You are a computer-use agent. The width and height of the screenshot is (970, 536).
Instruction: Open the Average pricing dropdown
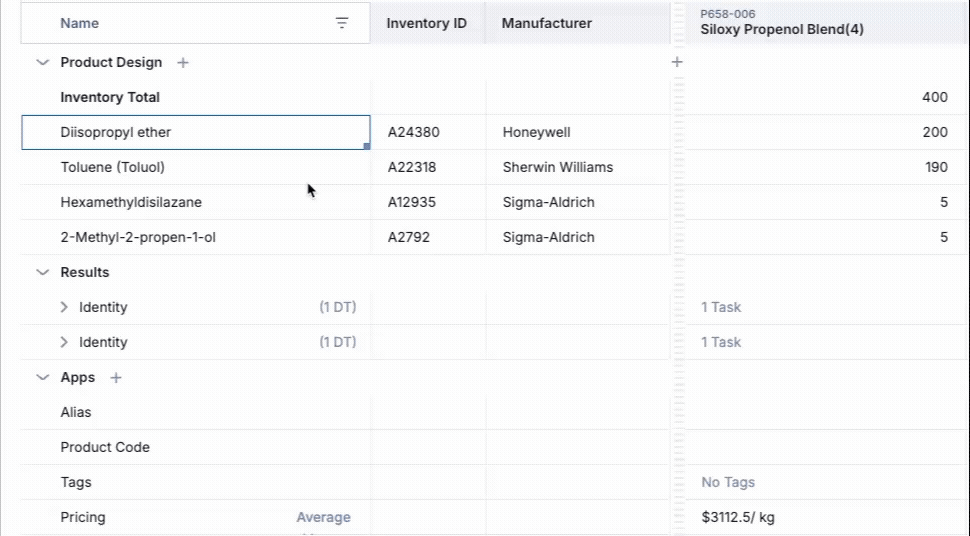[323, 517]
